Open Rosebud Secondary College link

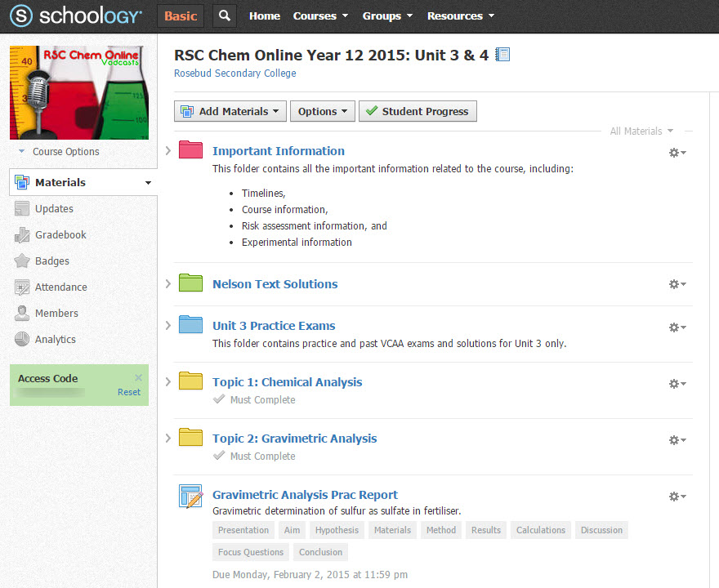(234, 73)
